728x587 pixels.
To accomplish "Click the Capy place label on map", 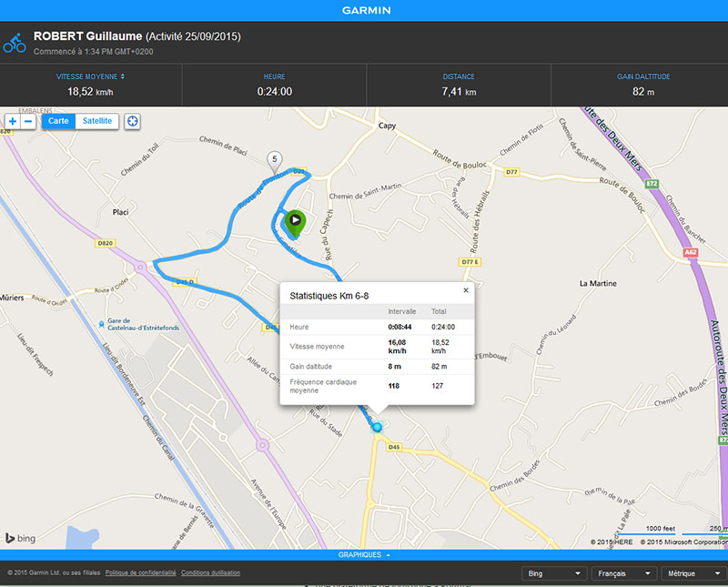I will click(x=388, y=126).
